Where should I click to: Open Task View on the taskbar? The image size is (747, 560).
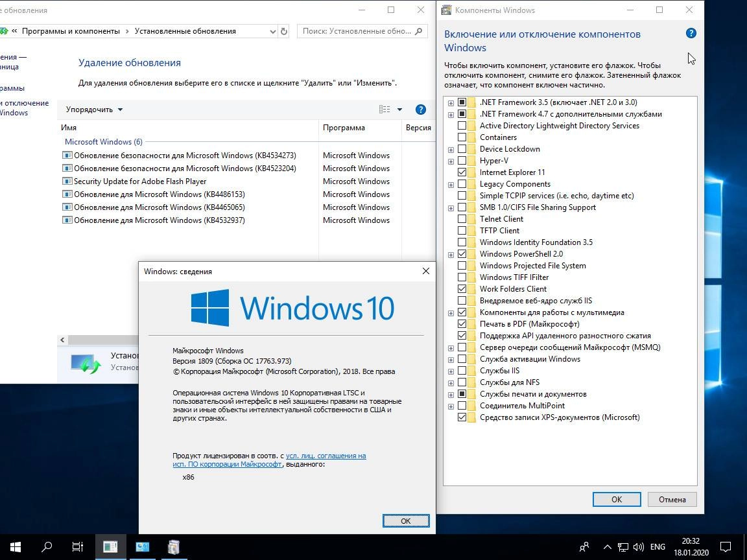[x=77, y=546]
